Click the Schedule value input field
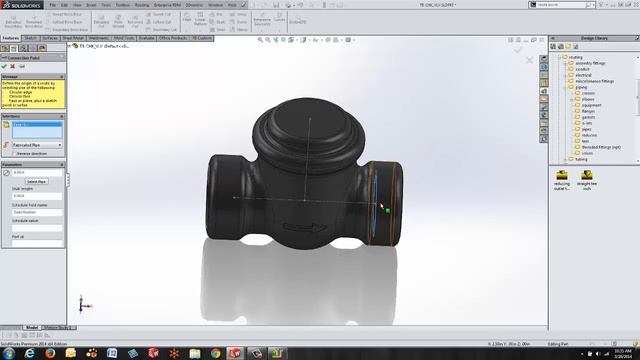640x360 pixels. pyautogui.click(x=37, y=228)
